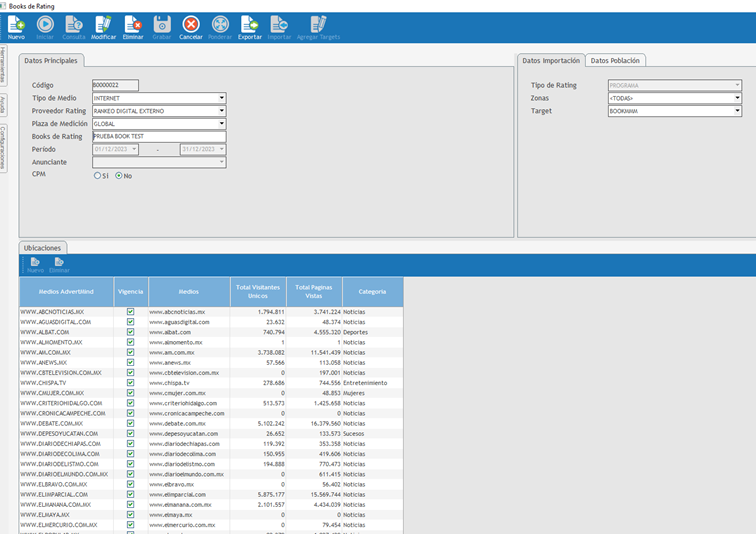
Task: Open the Plaza de Medición dropdown
Action: 221,124
